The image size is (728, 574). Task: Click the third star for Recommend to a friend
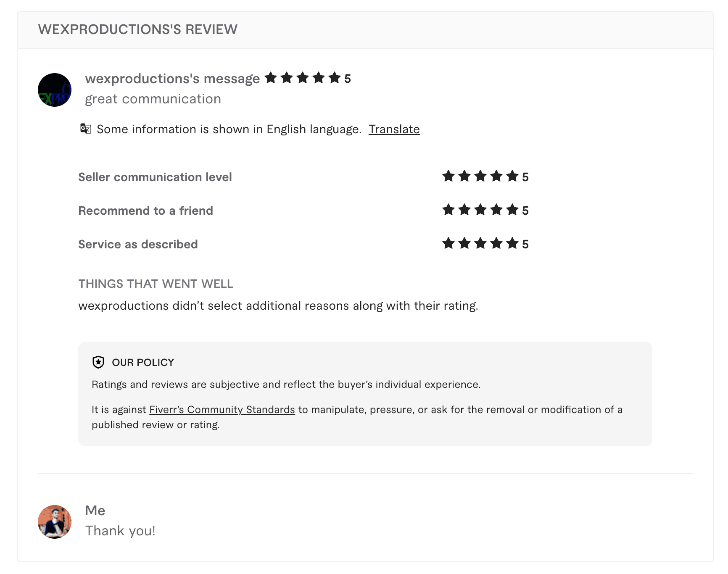pos(480,210)
